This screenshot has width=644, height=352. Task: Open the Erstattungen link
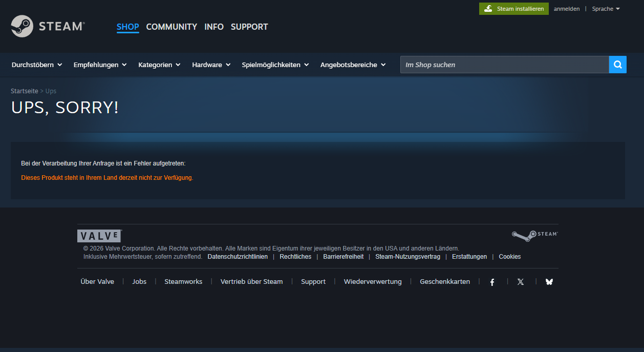[469, 257]
